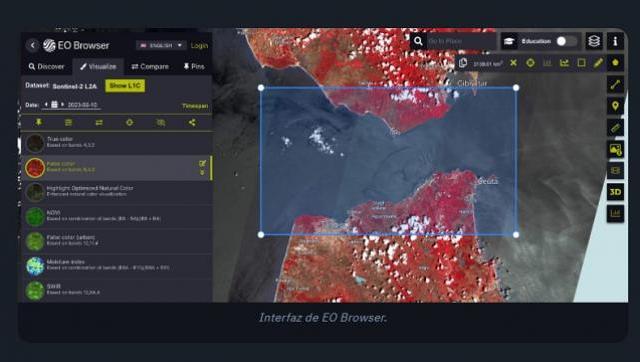
Task: Select the False color layer
Action: [x=116, y=167]
